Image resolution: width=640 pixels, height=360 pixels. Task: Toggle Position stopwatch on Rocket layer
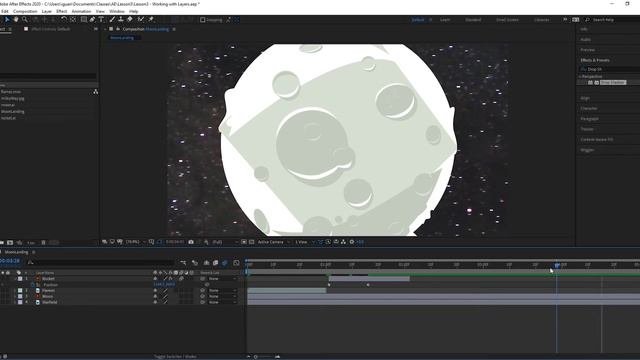33,285
